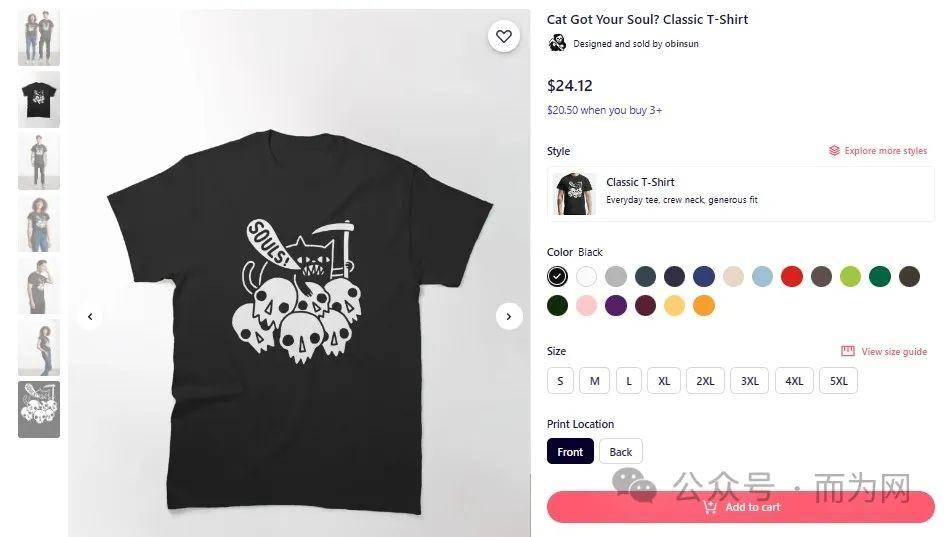
Task: Choose size S
Action: pos(560,381)
